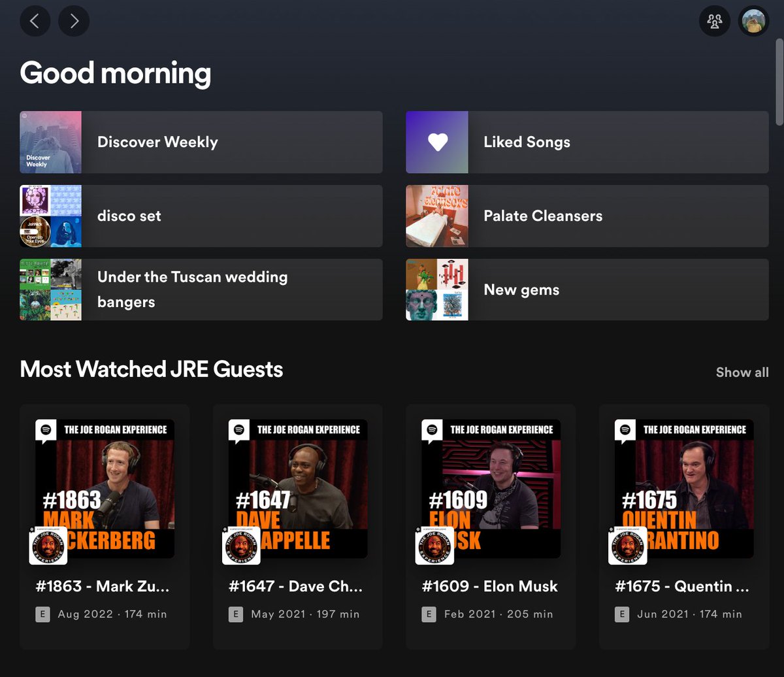
Task: Click the back navigation arrow
Action: [35, 20]
